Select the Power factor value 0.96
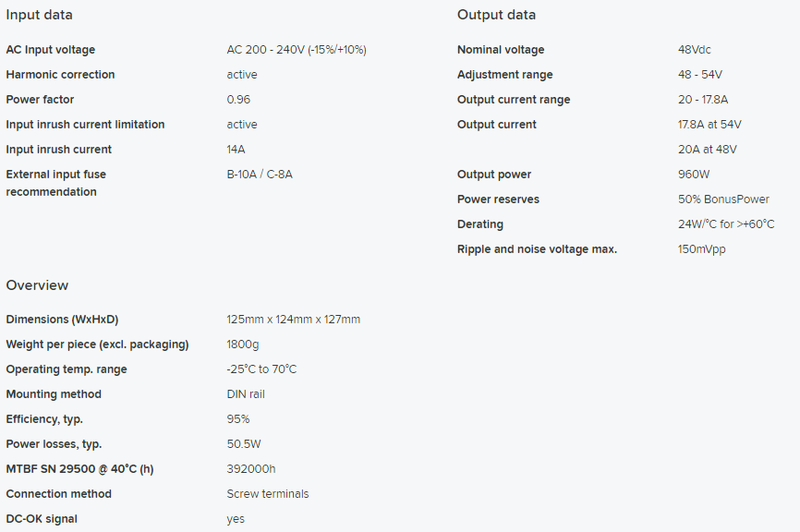 (238, 100)
